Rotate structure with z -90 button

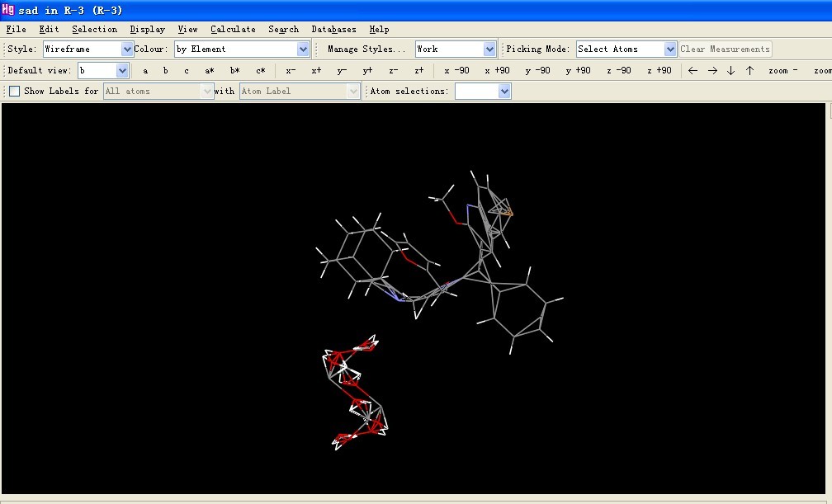coord(619,71)
